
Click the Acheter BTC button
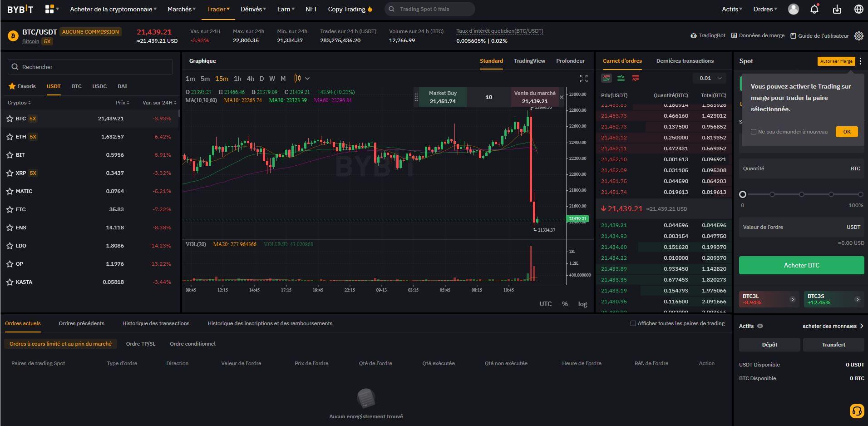point(801,265)
